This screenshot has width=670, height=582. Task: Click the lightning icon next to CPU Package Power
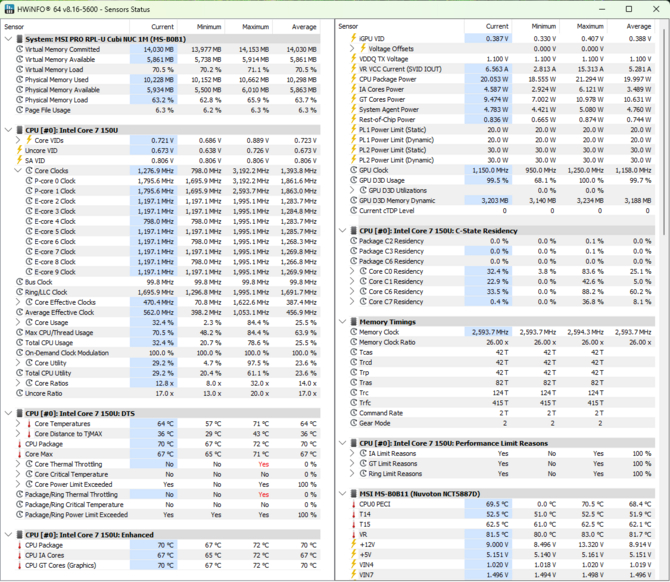[x=354, y=79]
